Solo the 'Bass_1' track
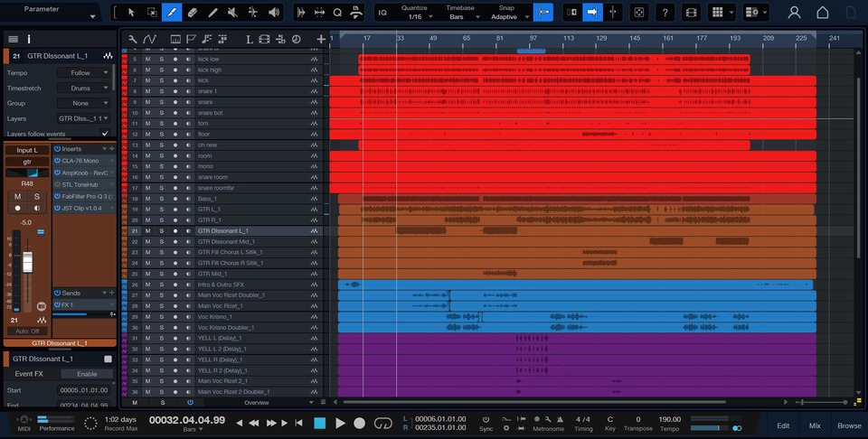Viewport: 868px width, 439px height. tap(162, 199)
